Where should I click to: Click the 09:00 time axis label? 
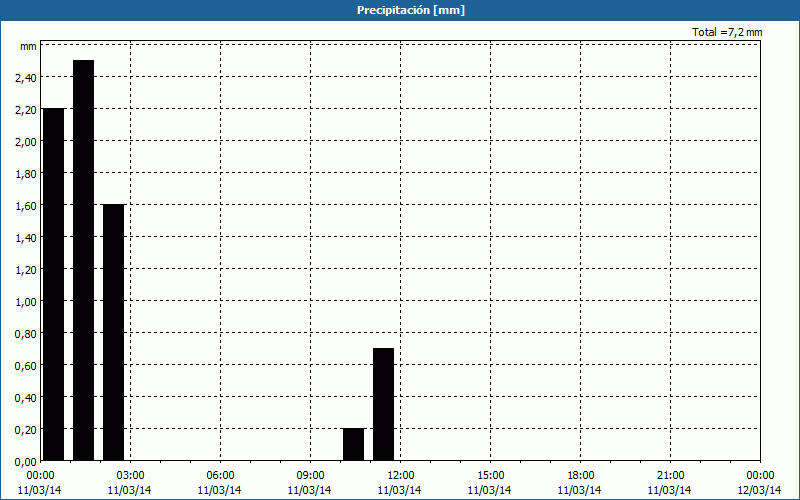310,476
